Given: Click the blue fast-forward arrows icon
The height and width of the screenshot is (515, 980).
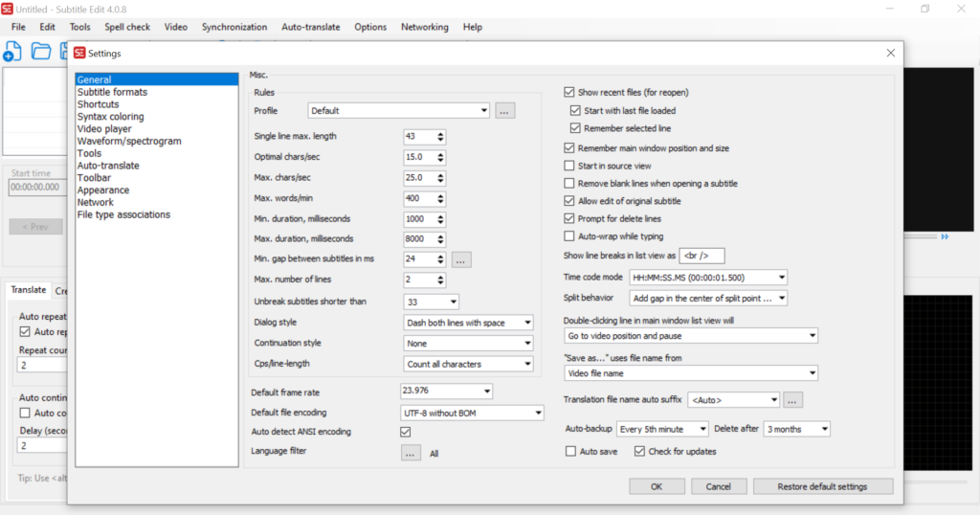Looking at the screenshot, I should [x=945, y=236].
